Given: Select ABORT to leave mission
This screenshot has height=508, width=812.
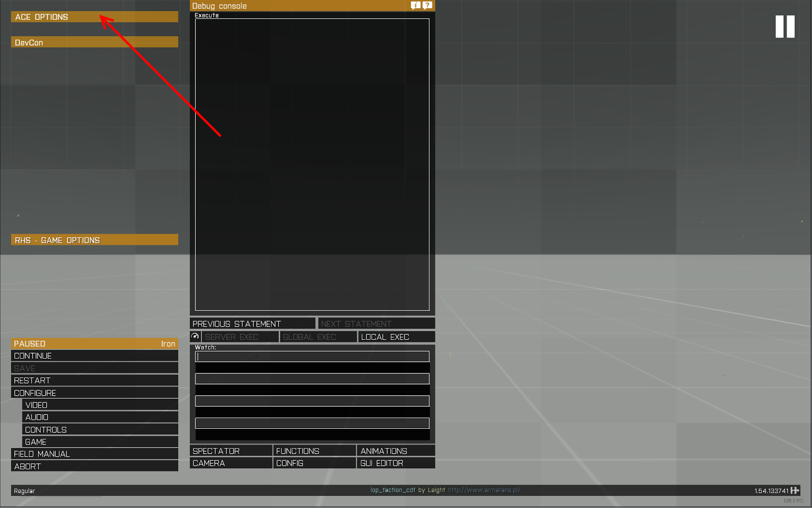Looking at the screenshot, I should 94,466.
